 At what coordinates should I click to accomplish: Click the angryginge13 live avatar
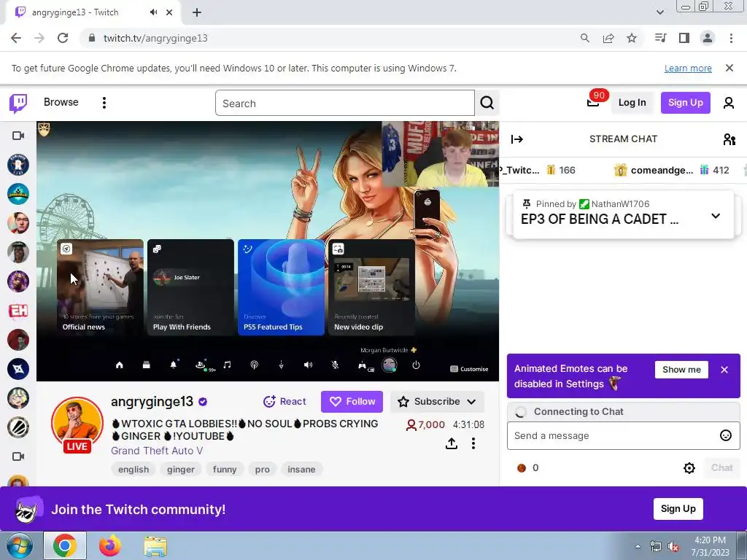point(77,424)
